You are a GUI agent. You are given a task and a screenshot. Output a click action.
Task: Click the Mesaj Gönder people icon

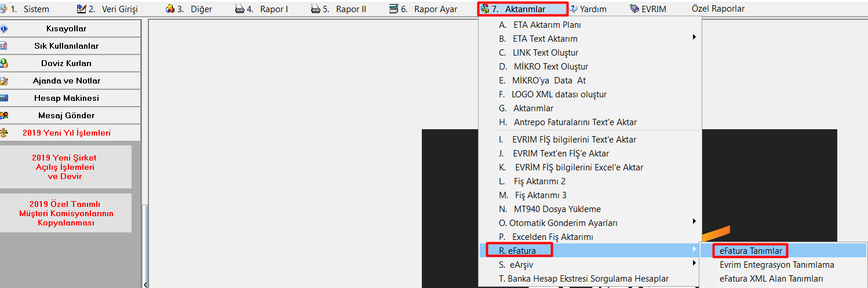pos(3,115)
